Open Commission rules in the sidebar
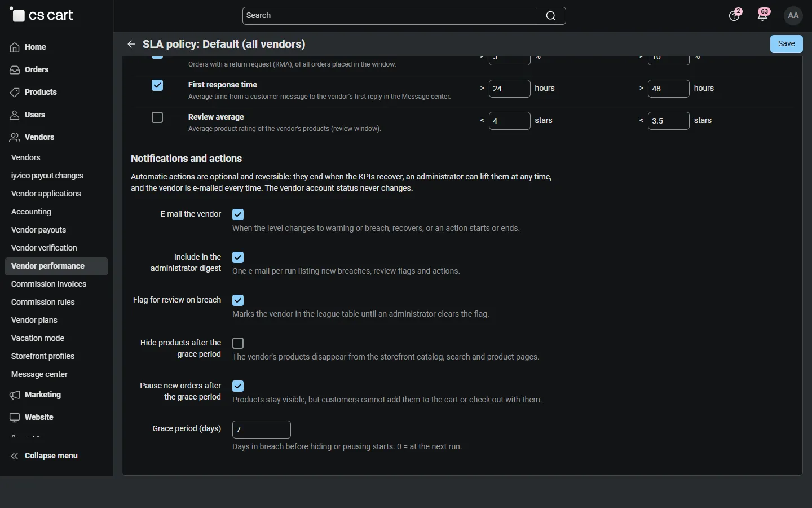This screenshot has width=812, height=508. click(43, 303)
